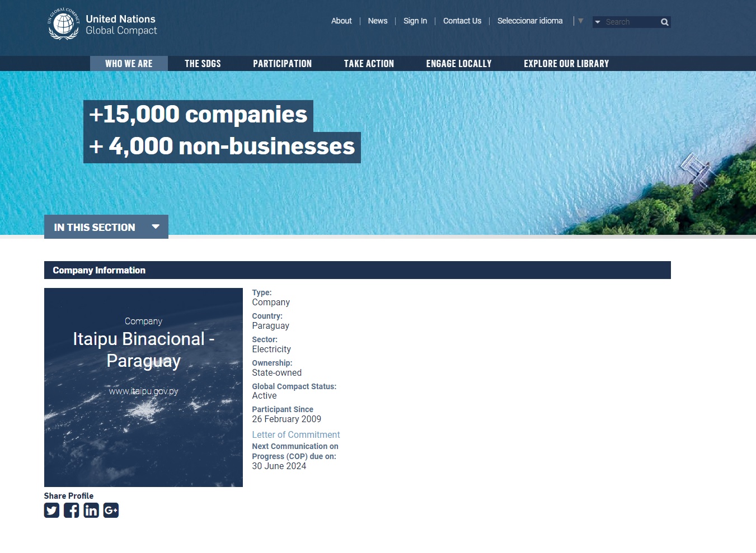Screen dimensions: 756x553
Task: Select the Ownership value 'State-owned'
Action: (277, 373)
